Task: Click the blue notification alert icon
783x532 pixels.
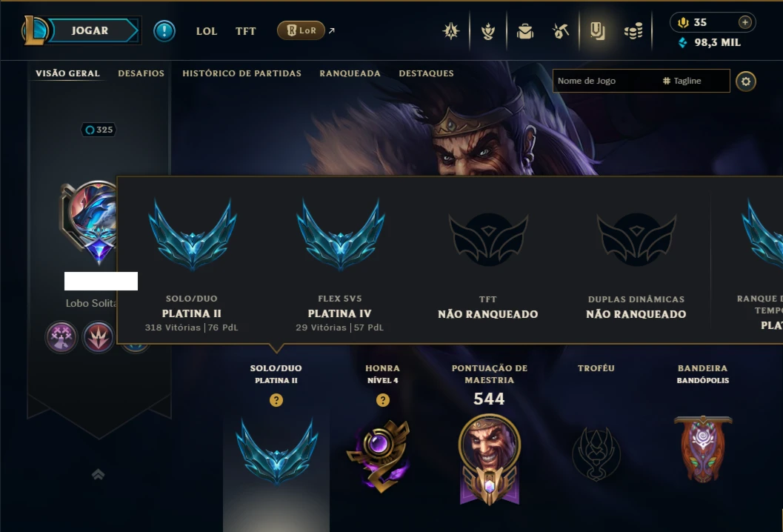Action: point(164,31)
